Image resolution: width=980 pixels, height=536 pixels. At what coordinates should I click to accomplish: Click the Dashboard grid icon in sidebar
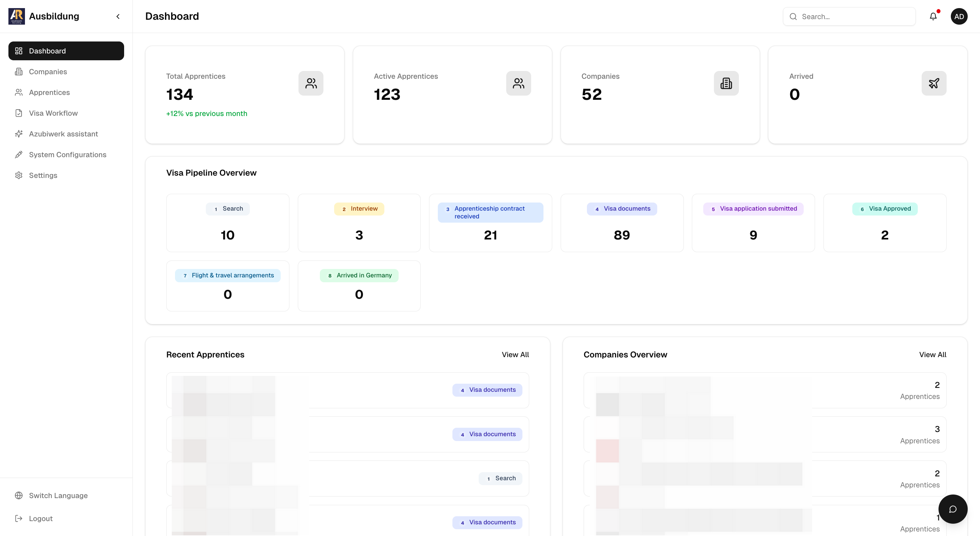coord(19,51)
